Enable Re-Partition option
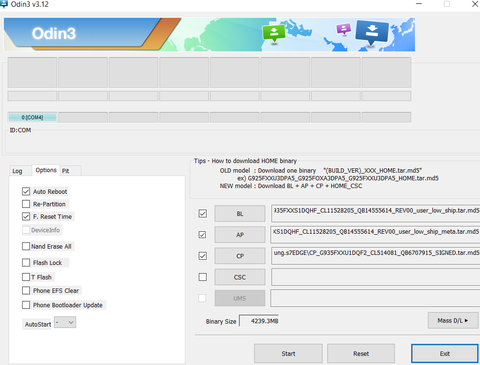The height and width of the screenshot is (365, 480). point(26,204)
